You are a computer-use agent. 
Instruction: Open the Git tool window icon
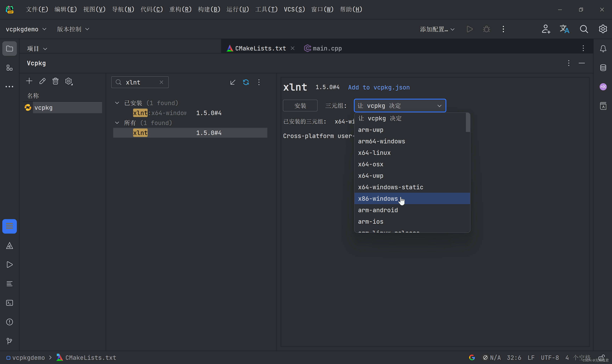coord(10,341)
